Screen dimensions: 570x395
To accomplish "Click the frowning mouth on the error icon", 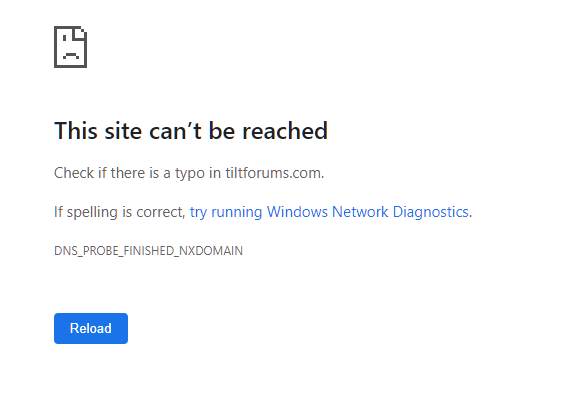I will click(71, 56).
